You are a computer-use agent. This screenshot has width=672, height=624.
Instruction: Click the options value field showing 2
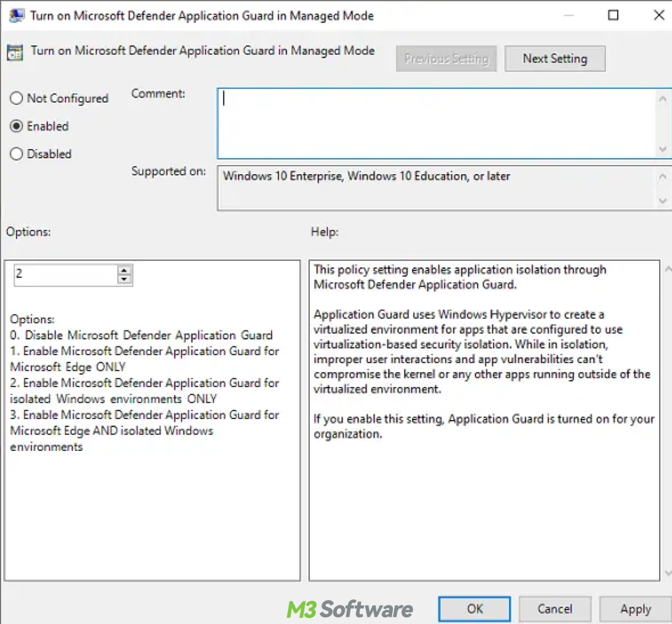coord(66,275)
